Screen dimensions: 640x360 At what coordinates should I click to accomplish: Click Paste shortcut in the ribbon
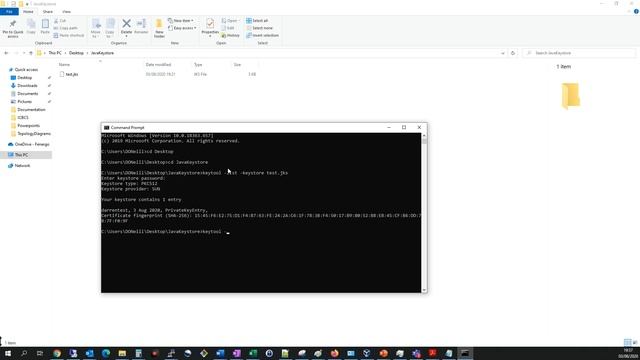(x=69, y=36)
